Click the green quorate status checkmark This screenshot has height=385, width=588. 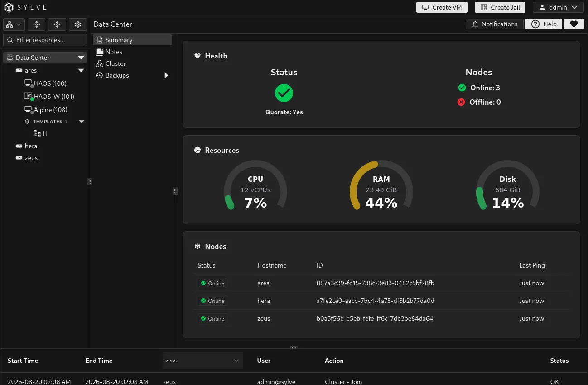[x=284, y=93]
